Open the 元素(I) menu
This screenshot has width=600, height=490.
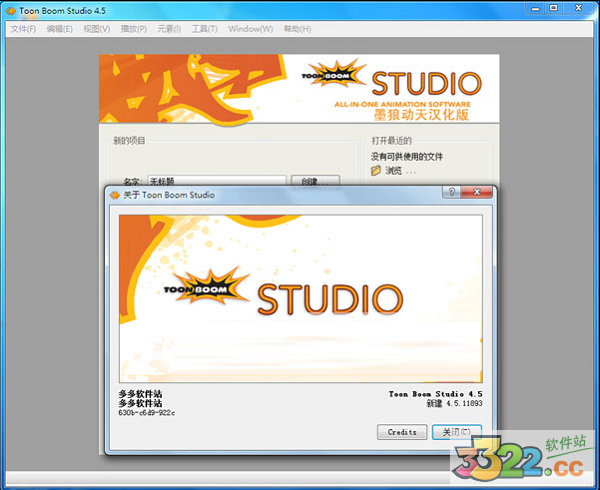click(169, 29)
